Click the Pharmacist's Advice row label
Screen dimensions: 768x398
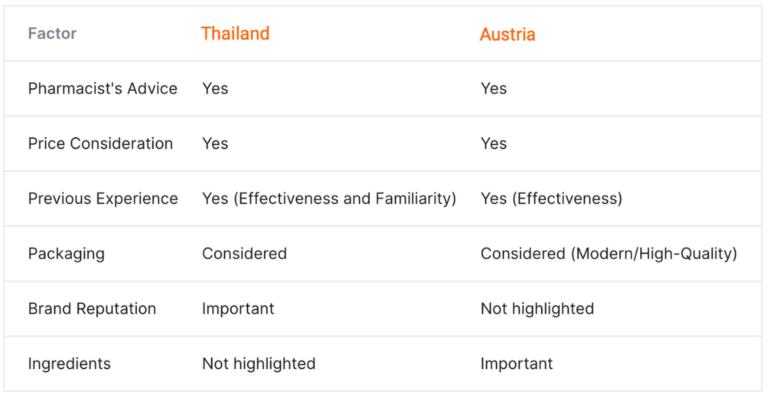(x=102, y=89)
